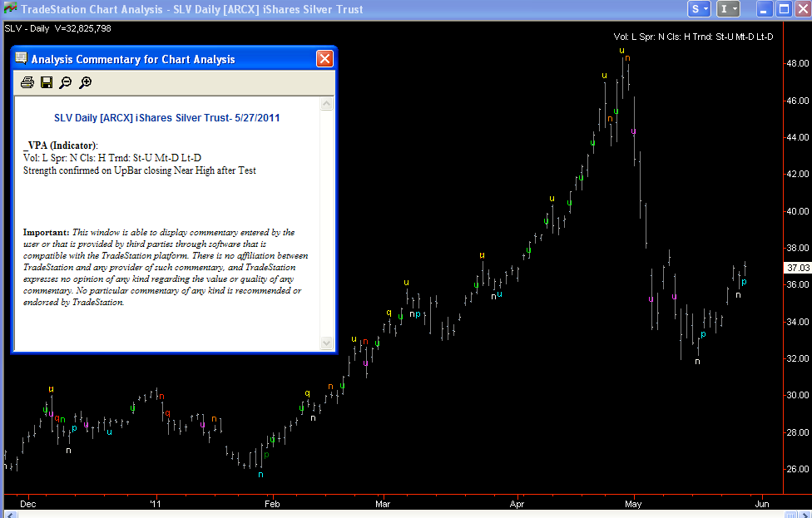Viewport: 812px width, 518px height.
Task: Click the 26.00 price axis label
Action: click(798, 469)
